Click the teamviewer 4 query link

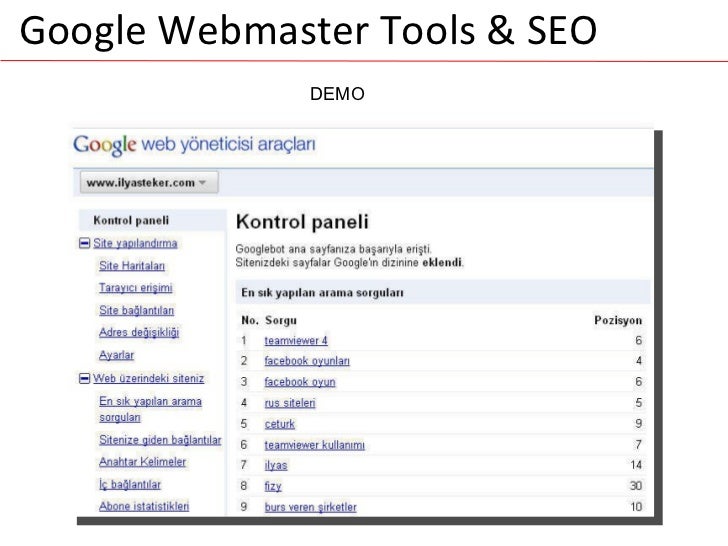pos(296,341)
